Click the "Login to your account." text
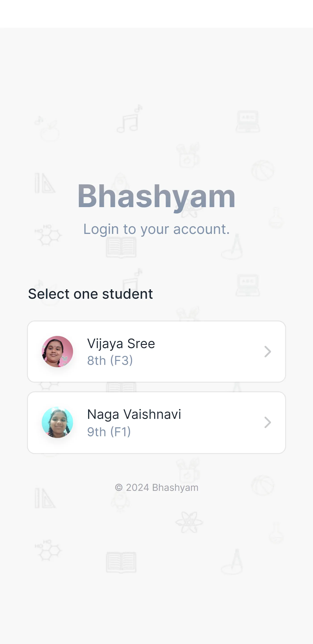 click(156, 229)
